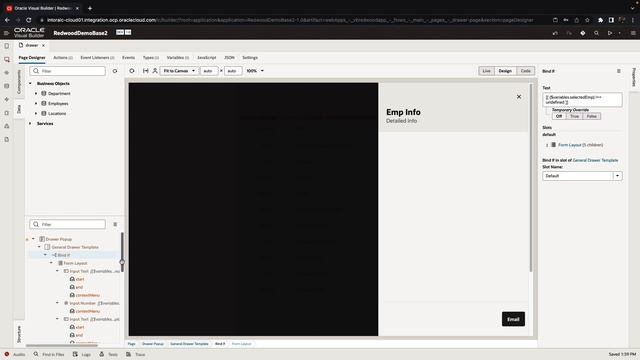Close the drawer page tab
The image size is (640, 360).
(43, 45)
